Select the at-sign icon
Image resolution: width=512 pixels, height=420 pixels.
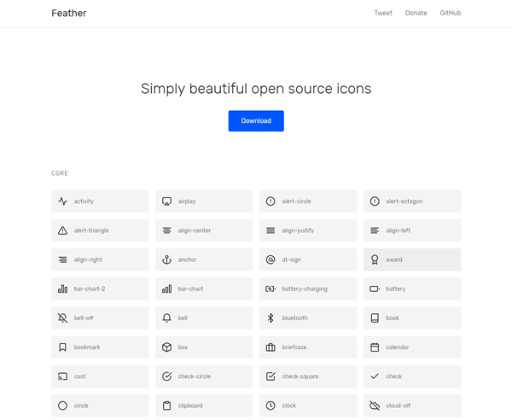click(271, 260)
